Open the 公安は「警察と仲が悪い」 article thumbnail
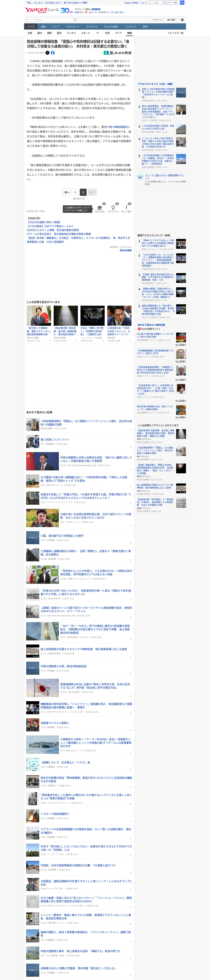 point(92,315)
